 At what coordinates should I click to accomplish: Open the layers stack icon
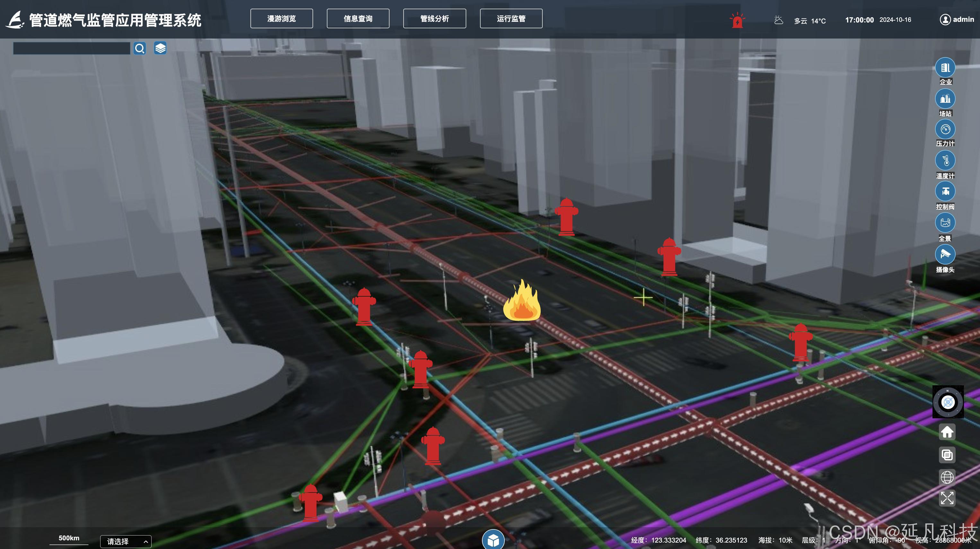(160, 48)
